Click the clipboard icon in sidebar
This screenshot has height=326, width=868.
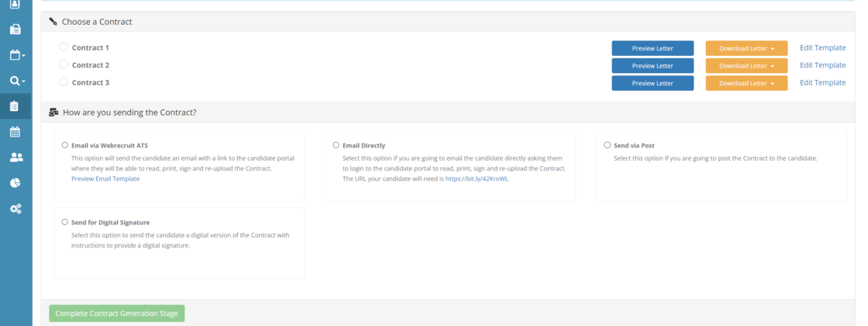tap(15, 106)
